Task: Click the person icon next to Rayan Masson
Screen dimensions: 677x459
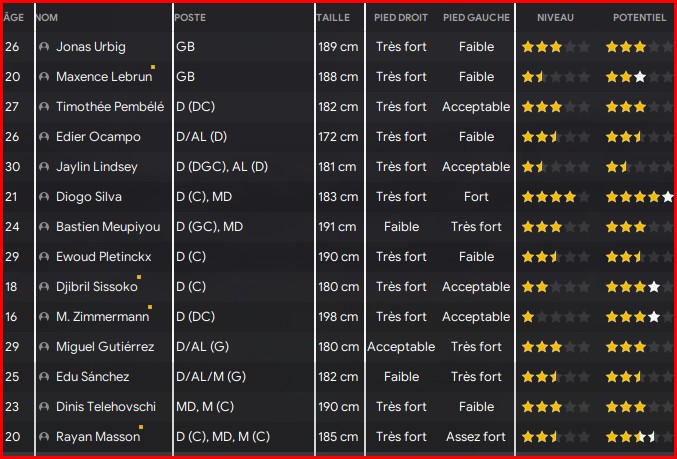Action: click(43, 437)
